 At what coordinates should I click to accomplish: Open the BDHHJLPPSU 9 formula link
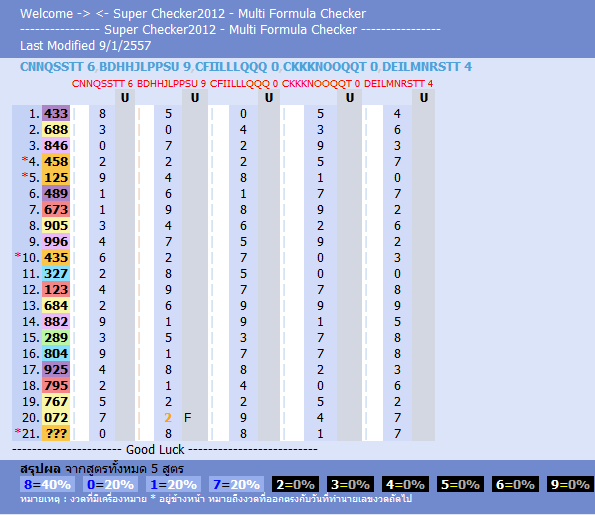[x=145, y=67]
